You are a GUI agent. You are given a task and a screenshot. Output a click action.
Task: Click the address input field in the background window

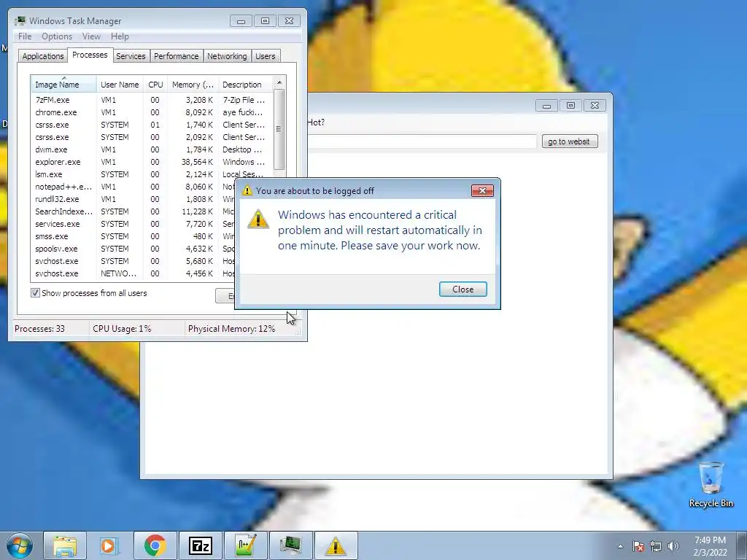pos(422,141)
